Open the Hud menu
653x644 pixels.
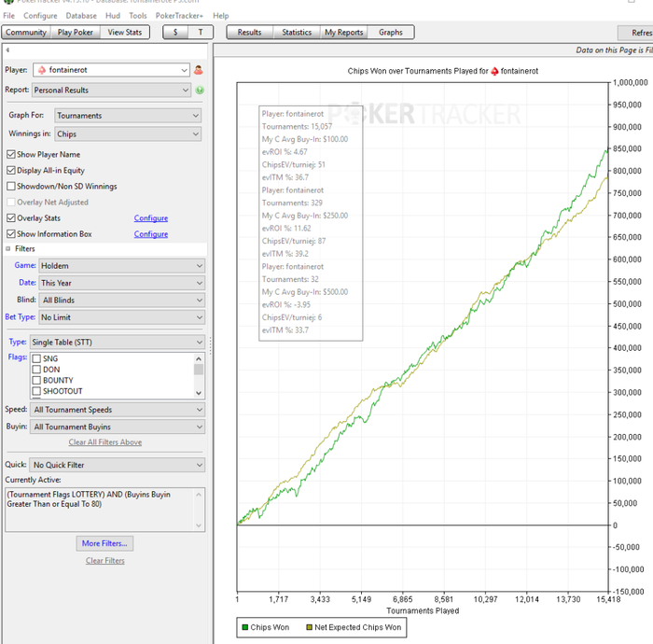(113, 16)
